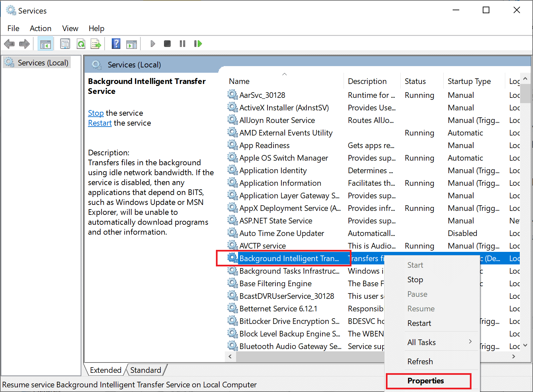
Task: Click the Back arrow toolbar icon
Action: [9, 44]
